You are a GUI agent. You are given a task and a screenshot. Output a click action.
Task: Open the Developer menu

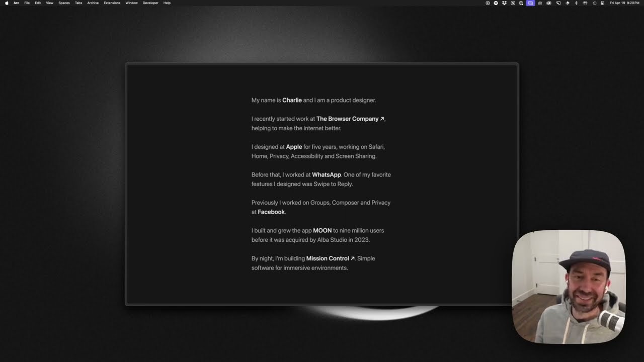click(x=150, y=3)
